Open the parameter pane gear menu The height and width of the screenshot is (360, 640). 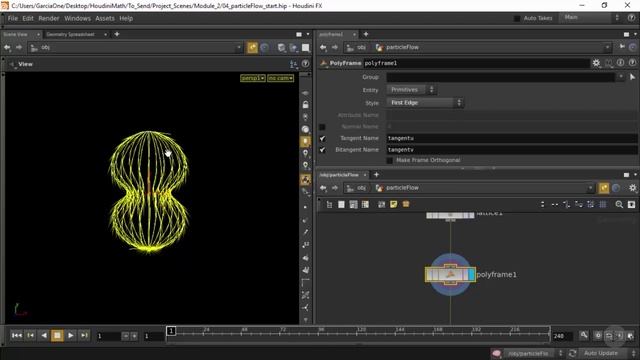point(596,63)
